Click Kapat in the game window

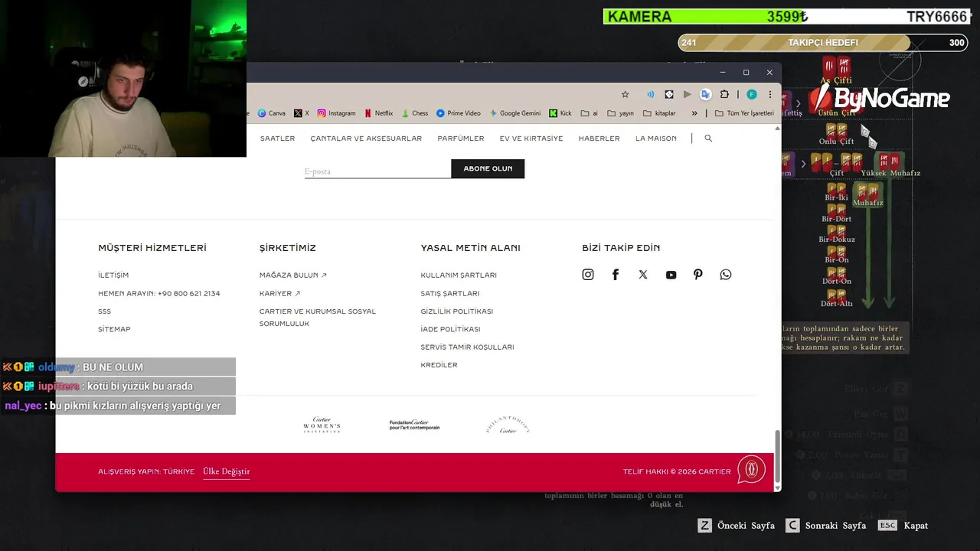[903, 526]
